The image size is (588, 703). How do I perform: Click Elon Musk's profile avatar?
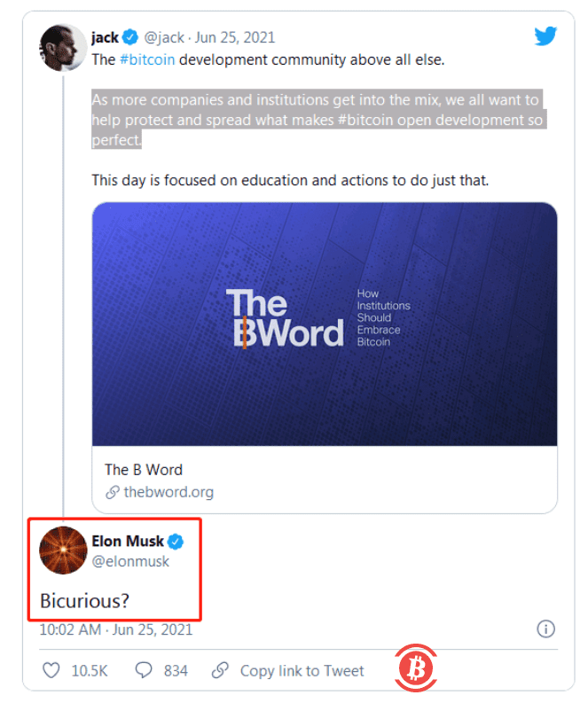(x=62, y=550)
